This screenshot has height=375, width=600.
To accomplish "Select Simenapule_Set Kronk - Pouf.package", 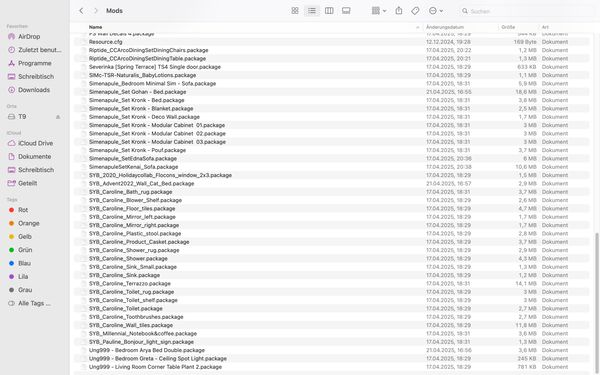I will click(332, 150).
